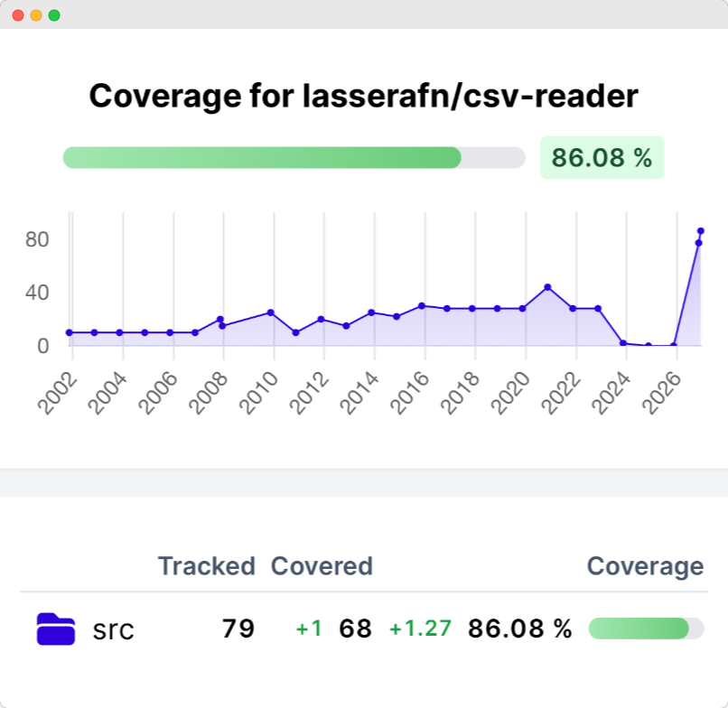Click the top overall coverage progress bar
The width and height of the screenshot is (728, 708).
tap(294, 157)
